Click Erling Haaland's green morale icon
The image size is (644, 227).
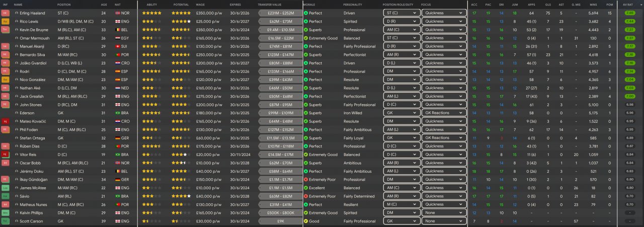pos(306,13)
